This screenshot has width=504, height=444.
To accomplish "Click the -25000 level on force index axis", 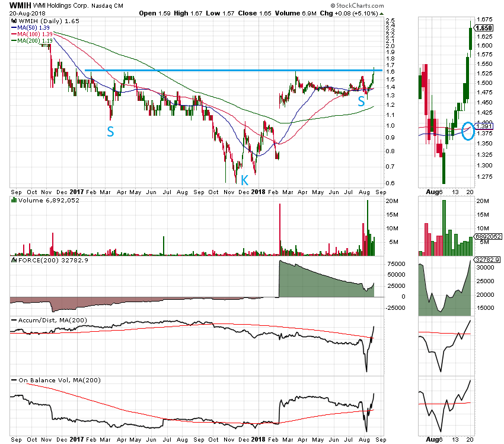I will 395,307.
